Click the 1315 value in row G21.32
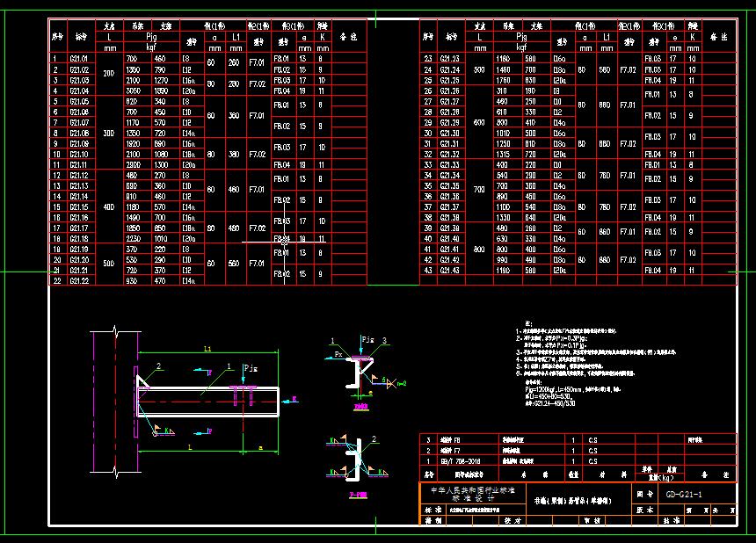 pyautogui.click(x=503, y=154)
